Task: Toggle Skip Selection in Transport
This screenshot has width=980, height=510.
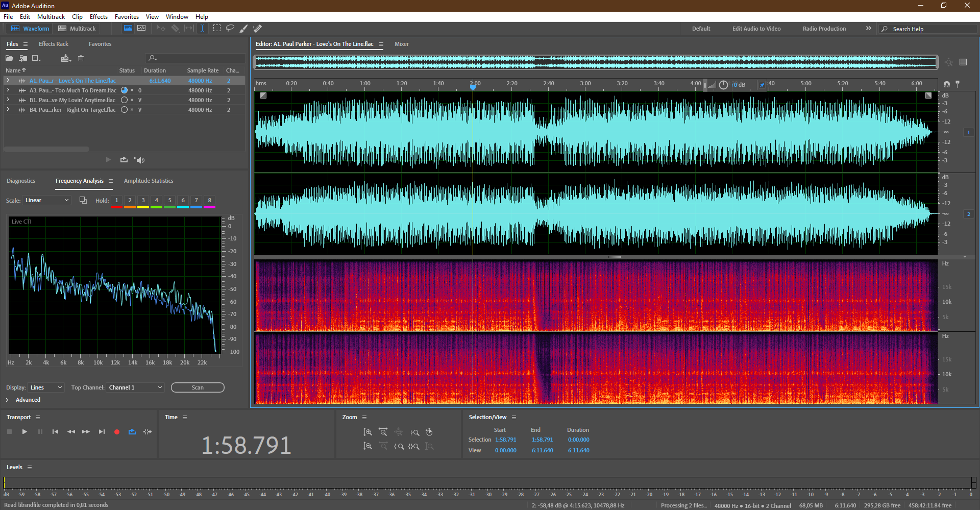Action: (148, 432)
